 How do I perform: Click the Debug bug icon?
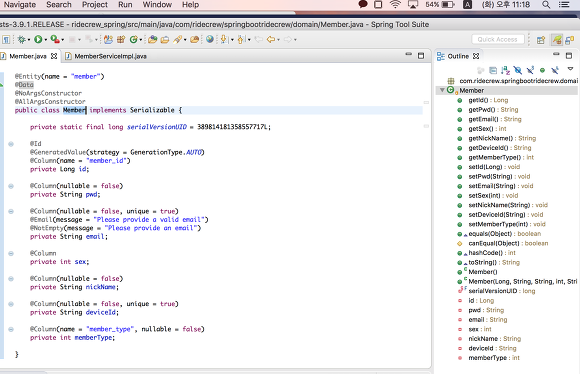coord(21,39)
